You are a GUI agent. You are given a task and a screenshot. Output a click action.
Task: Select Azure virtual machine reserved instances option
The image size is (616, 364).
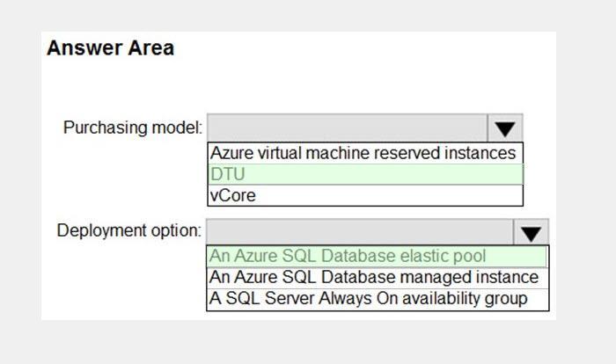tap(365, 153)
